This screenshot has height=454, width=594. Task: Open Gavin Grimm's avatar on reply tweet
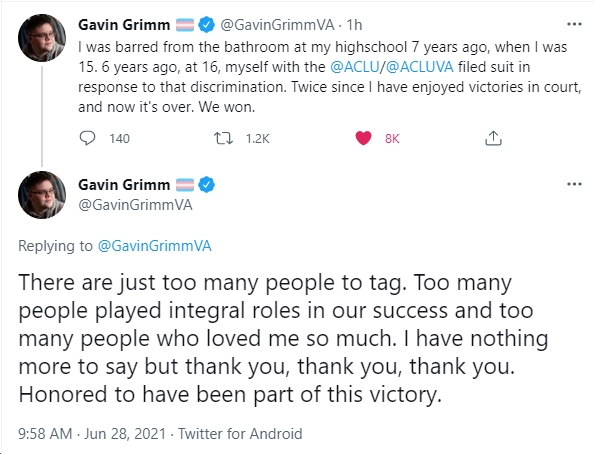click(x=42, y=195)
